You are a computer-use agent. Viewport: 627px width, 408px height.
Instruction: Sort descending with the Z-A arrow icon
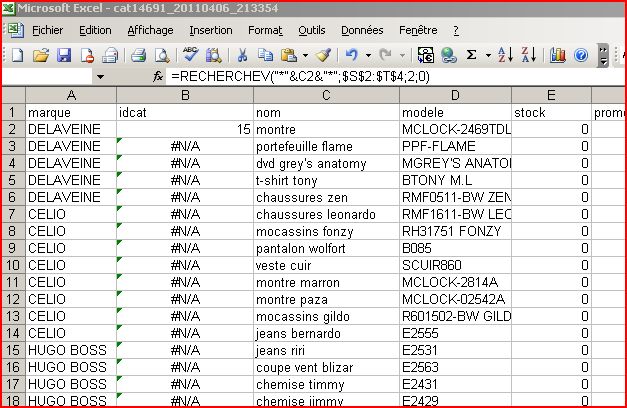tap(529, 55)
